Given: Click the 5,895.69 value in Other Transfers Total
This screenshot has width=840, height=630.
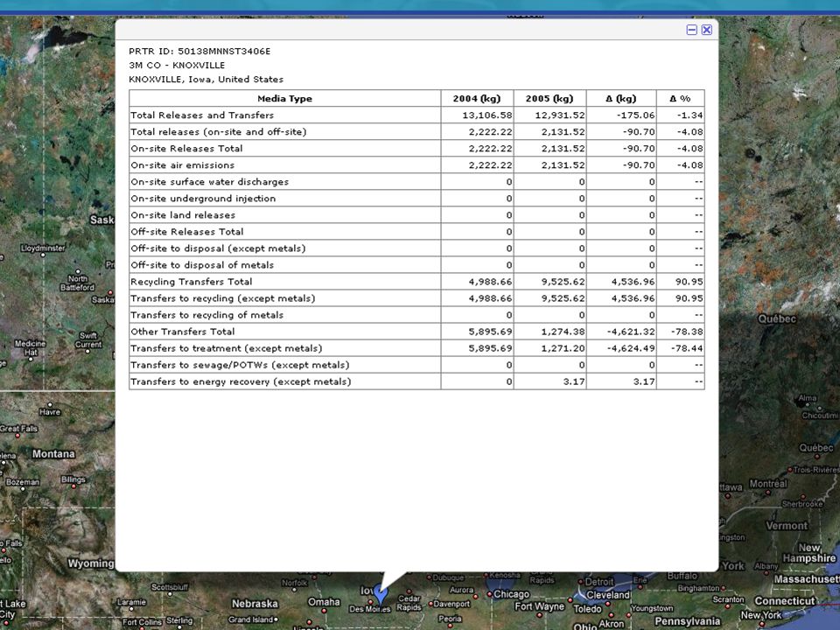Looking at the screenshot, I should (x=477, y=331).
